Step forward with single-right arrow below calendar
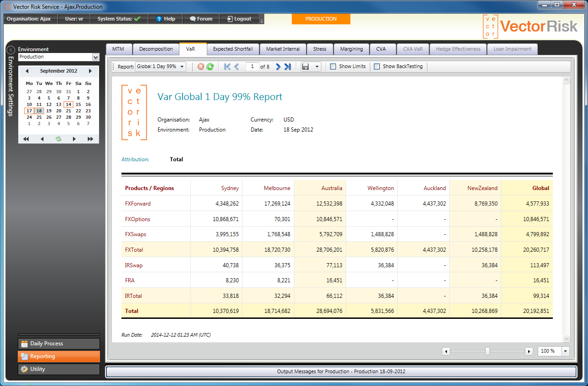 click(x=74, y=139)
